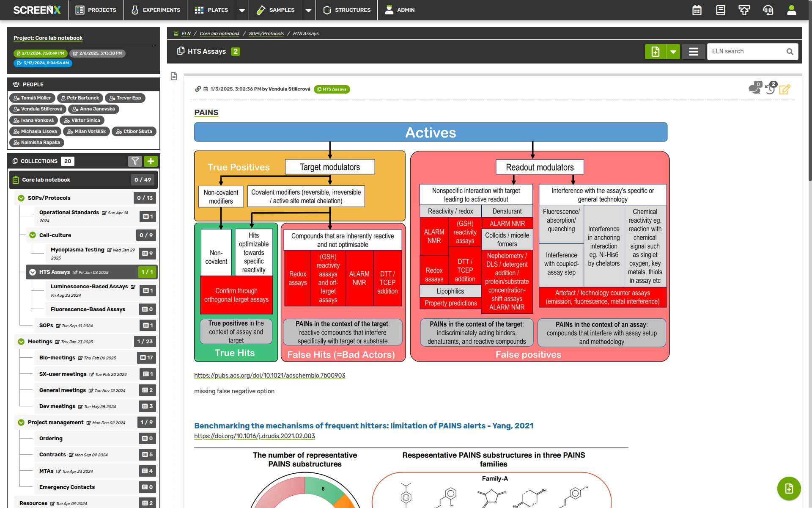The height and width of the screenshot is (508, 812).
Task: Open the acschembio DOI link
Action: (x=269, y=375)
